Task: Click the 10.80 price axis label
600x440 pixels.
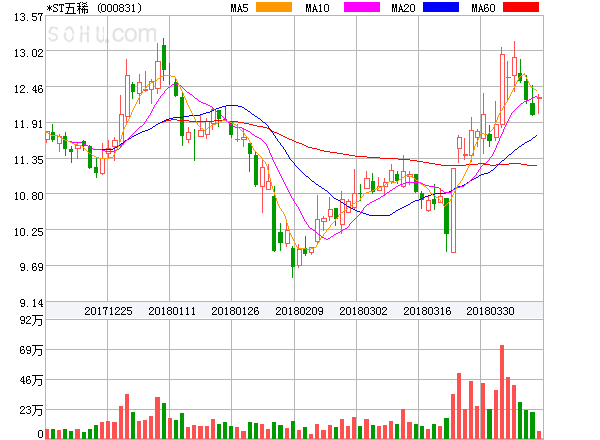Action: pyautogui.click(x=29, y=196)
